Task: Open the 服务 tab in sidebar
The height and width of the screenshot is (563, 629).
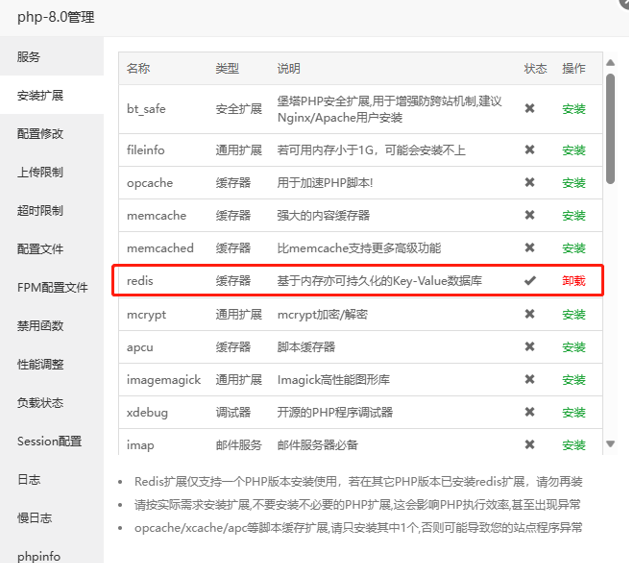Action: (x=29, y=57)
